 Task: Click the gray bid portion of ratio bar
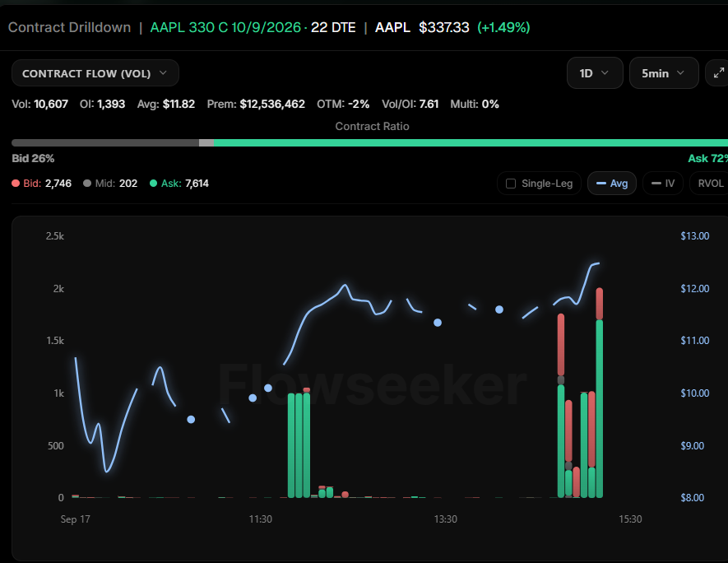click(x=105, y=142)
